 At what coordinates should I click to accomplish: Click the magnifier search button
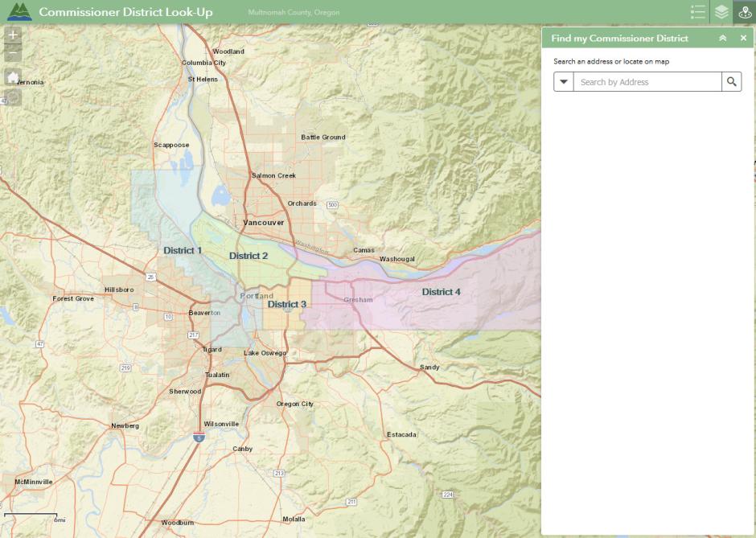point(731,82)
